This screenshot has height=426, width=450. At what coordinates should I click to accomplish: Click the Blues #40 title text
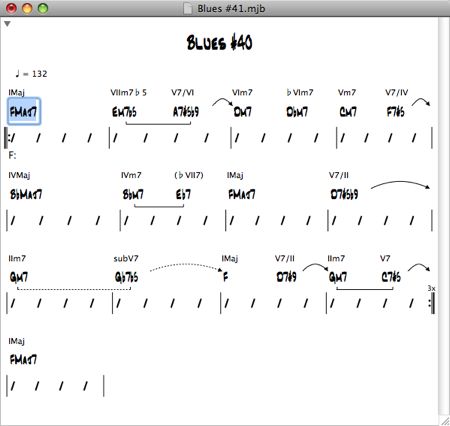pos(219,43)
